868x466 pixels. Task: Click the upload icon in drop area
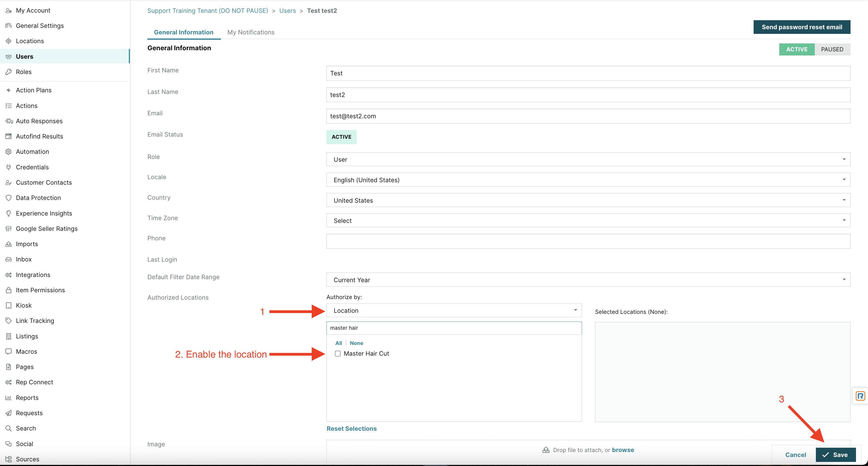(546, 450)
